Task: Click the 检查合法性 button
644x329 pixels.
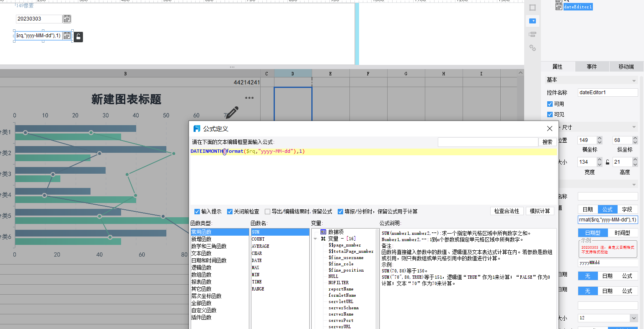Action: coord(507,211)
